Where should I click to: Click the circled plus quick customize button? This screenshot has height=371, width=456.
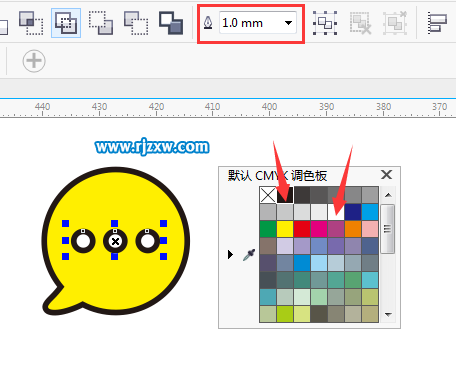[34, 61]
